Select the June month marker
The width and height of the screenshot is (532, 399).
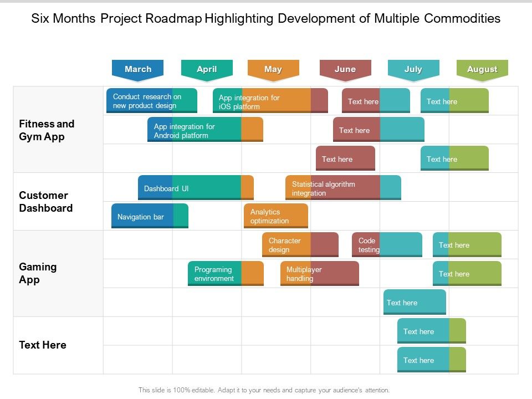coord(345,69)
